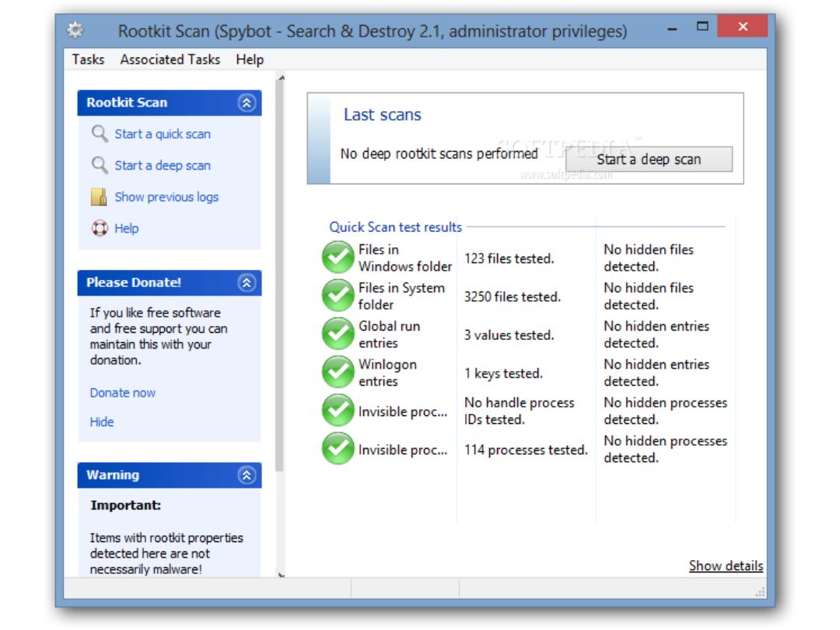Open the Associated Tasks menu
The height and width of the screenshot is (630, 840).
(x=170, y=59)
